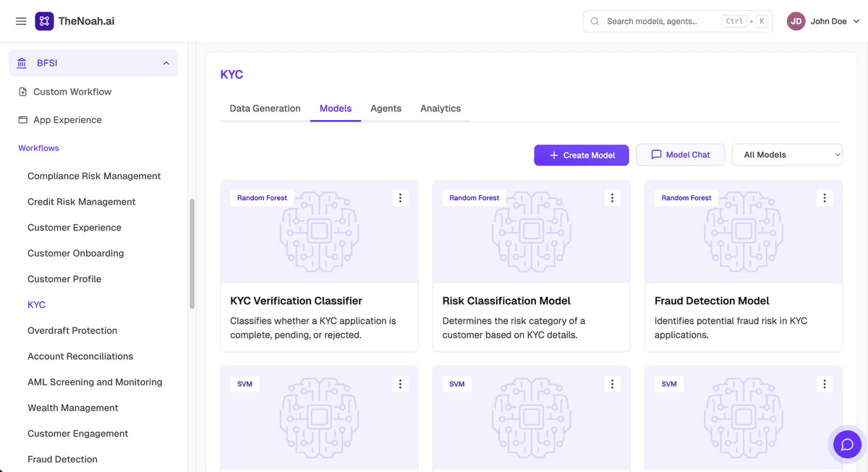Open the Analytics tab
This screenshot has width=868, height=472.
441,108
